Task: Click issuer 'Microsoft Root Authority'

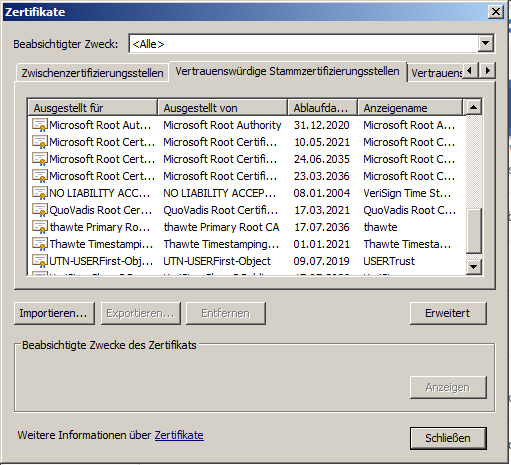Action: pyautogui.click(x=222, y=125)
